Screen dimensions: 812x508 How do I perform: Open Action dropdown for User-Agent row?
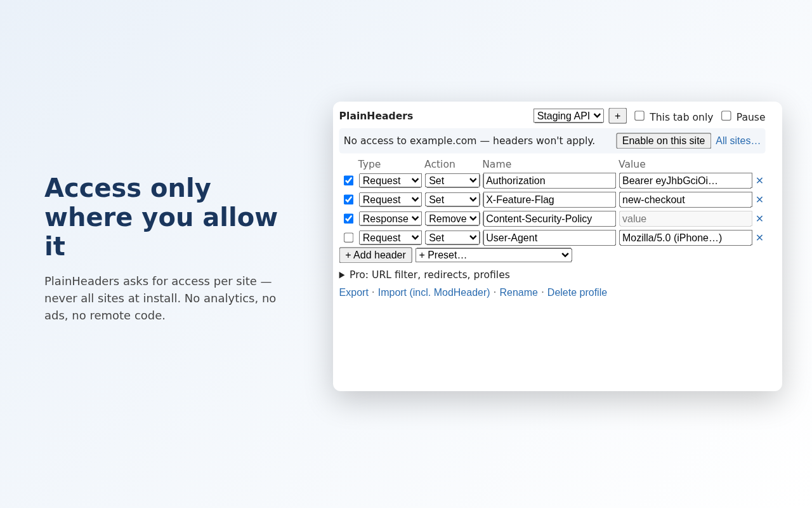(452, 237)
